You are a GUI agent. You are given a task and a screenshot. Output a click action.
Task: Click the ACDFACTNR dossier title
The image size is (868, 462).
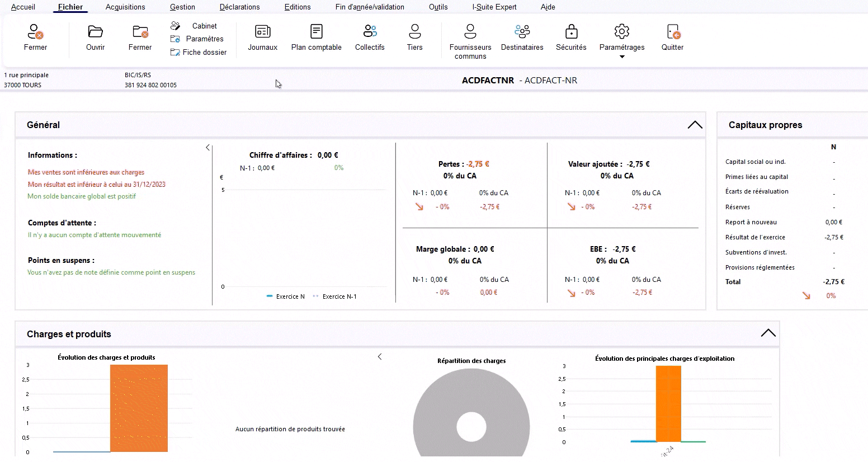coord(488,80)
